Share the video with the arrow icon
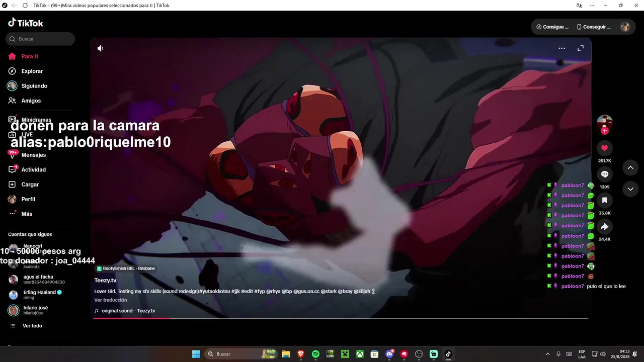Image resolution: width=644 pixels, height=362 pixels. click(x=605, y=226)
